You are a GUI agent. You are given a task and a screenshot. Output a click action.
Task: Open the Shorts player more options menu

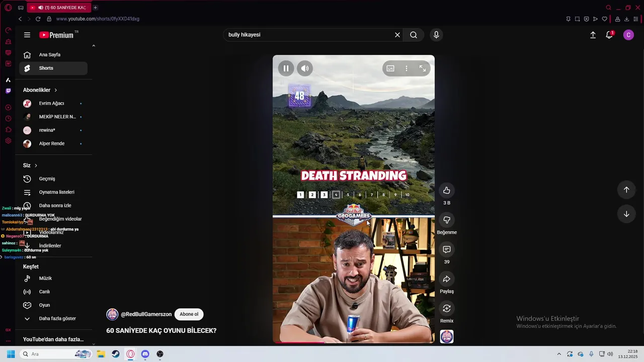(407, 68)
